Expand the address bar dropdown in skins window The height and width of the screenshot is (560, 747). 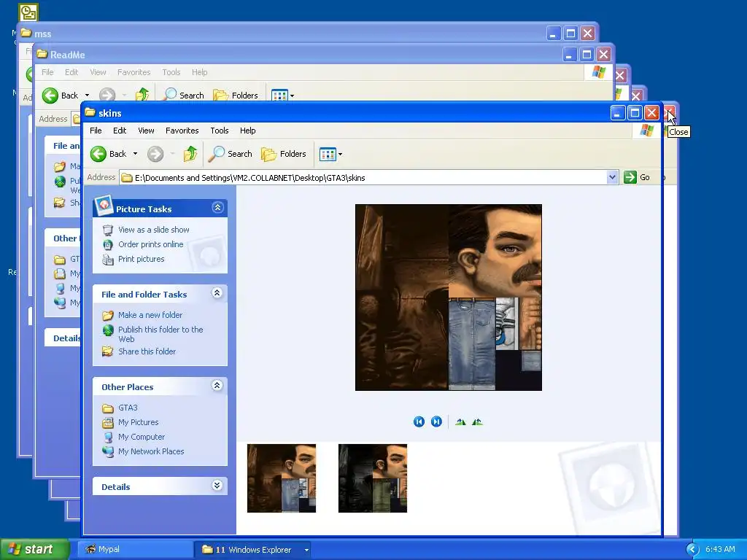(x=612, y=178)
